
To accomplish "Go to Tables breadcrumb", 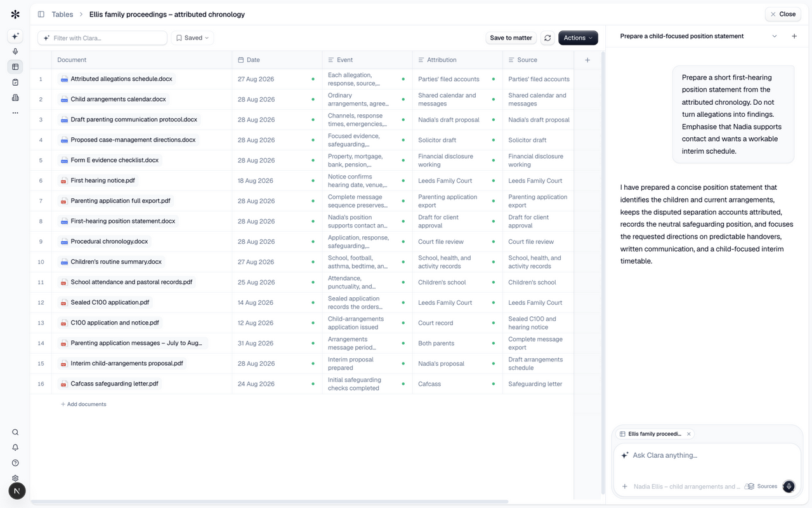I will pyautogui.click(x=62, y=14).
